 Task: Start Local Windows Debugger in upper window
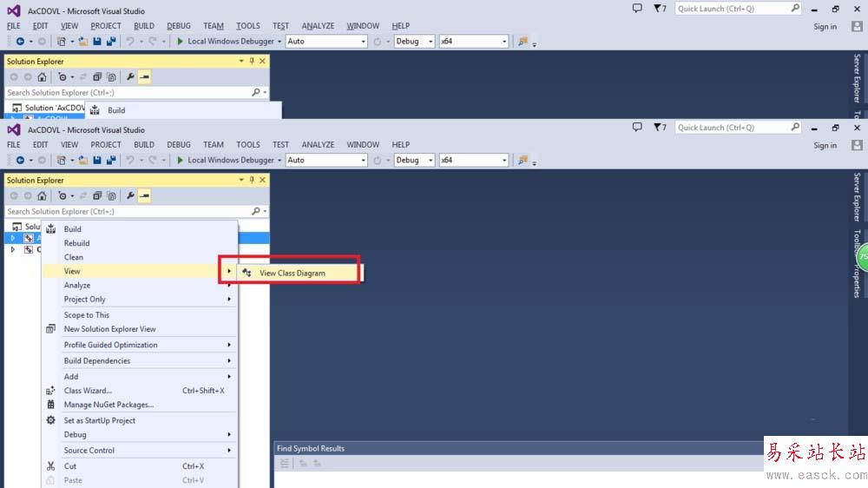[226, 42]
